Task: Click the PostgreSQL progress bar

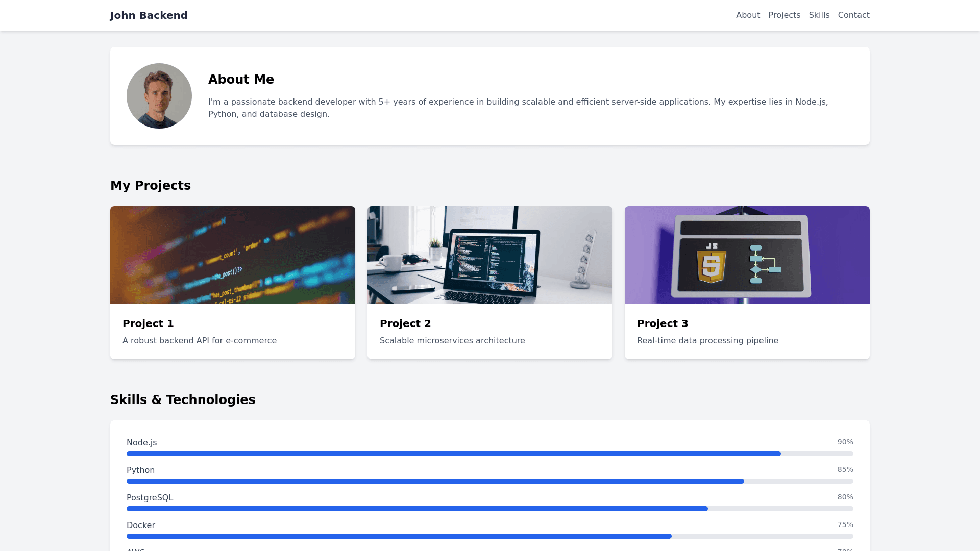Action: point(490,509)
